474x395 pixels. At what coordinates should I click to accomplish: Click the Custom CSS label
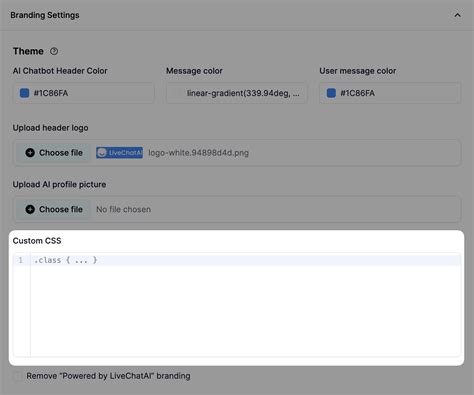37,241
